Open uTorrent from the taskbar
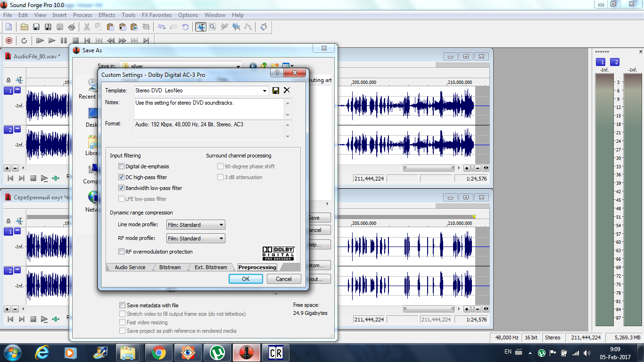 click(217, 353)
